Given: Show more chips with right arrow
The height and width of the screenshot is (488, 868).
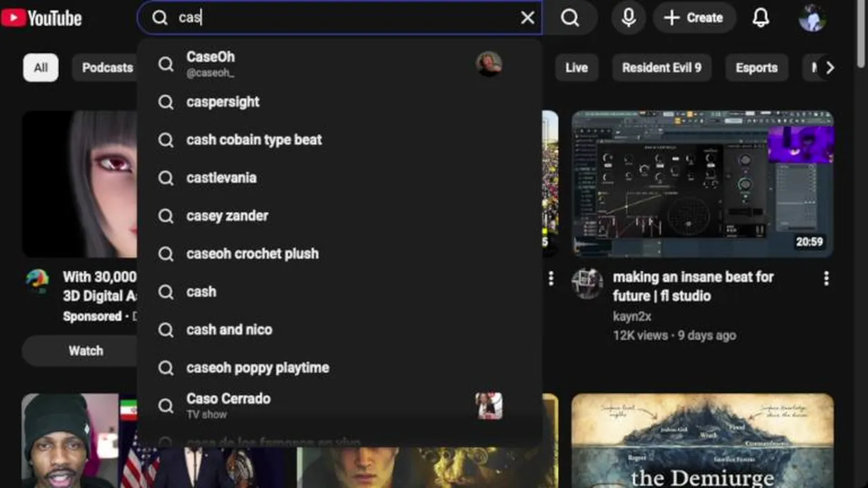Looking at the screenshot, I should click(x=829, y=68).
